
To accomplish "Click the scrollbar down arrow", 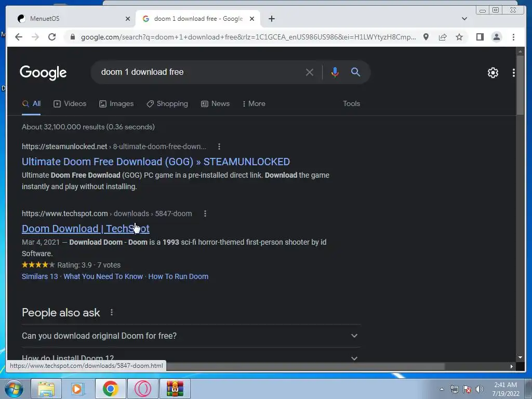I will click(520, 357).
